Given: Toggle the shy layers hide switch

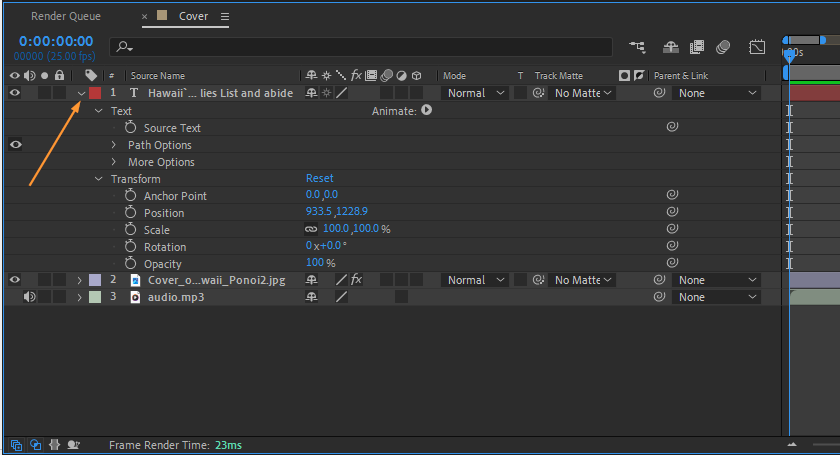Looking at the screenshot, I should [x=670, y=47].
